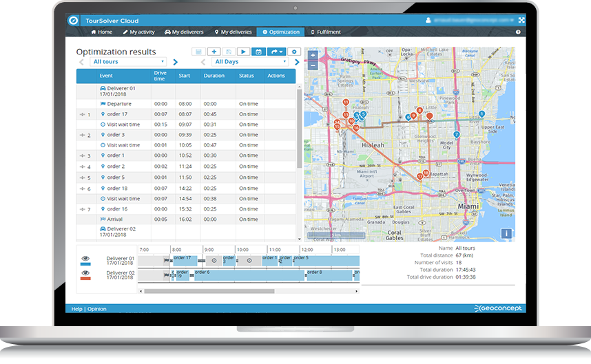Open the calendar view toolbar button
Screen dimensions: 591x364
258,52
